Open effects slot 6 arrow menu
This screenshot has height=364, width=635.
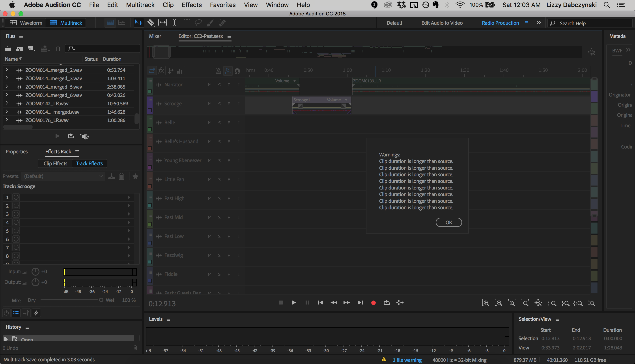(129, 239)
